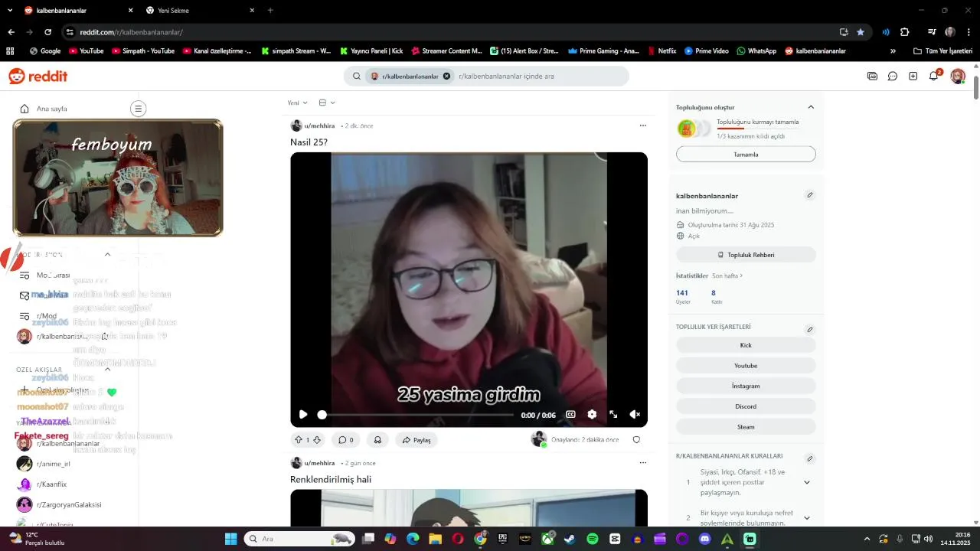Change the feed layout view dropdown
This screenshot has width=980, height=551.
327,103
